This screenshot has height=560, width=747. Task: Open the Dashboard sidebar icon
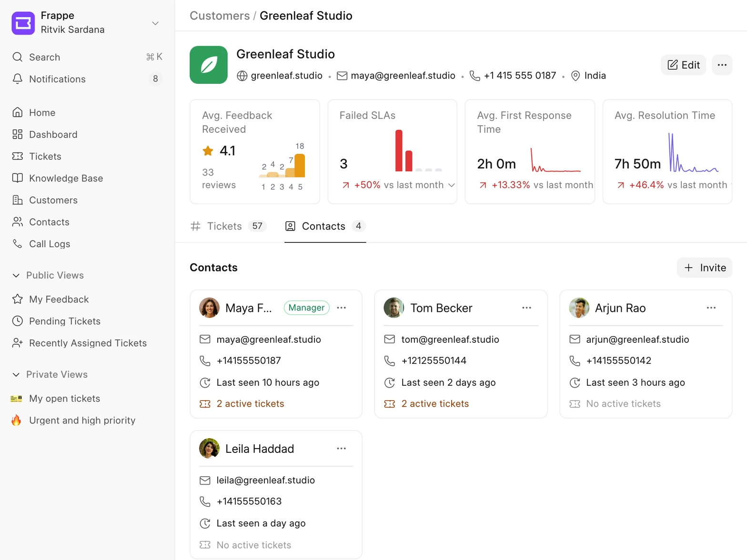(18, 134)
